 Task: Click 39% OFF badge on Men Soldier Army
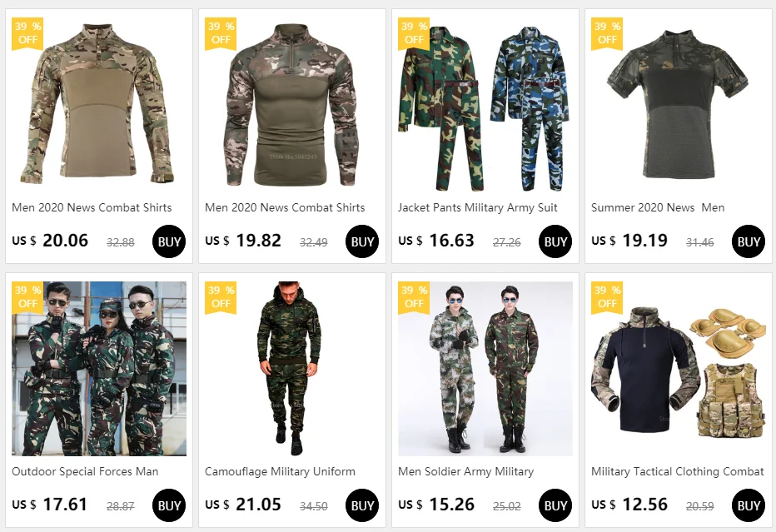tap(414, 297)
